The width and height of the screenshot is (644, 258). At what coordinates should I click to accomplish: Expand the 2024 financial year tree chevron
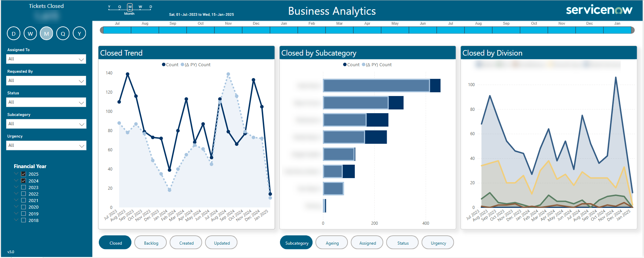[16, 180]
